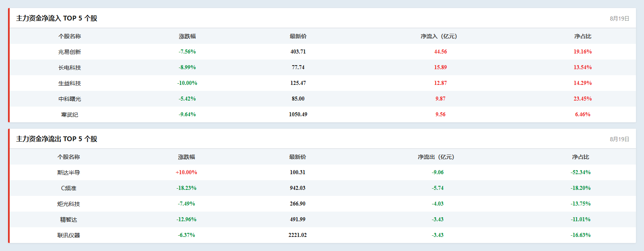The image size is (644, 251).
Task: Click the net ratio 6.46%
Action: tap(583, 115)
